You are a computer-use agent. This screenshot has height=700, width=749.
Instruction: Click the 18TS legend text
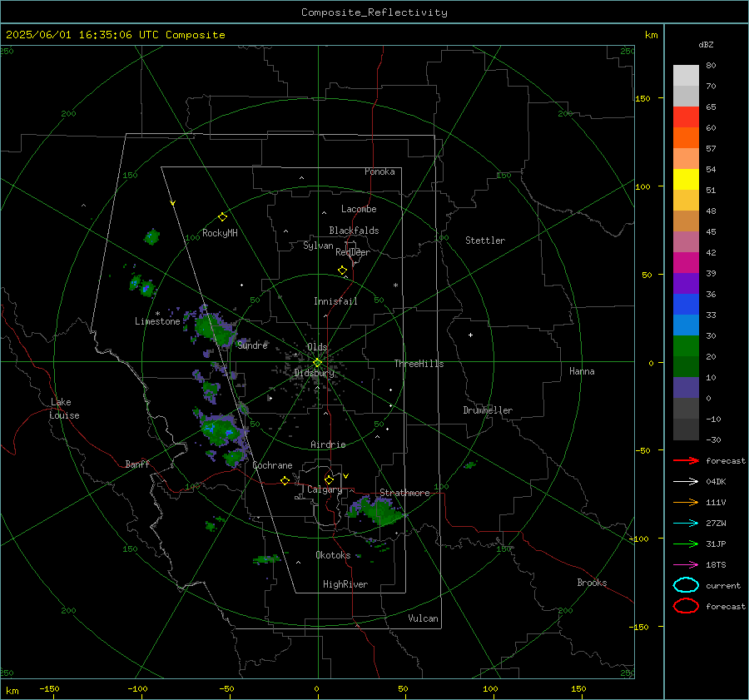(716, 565)
